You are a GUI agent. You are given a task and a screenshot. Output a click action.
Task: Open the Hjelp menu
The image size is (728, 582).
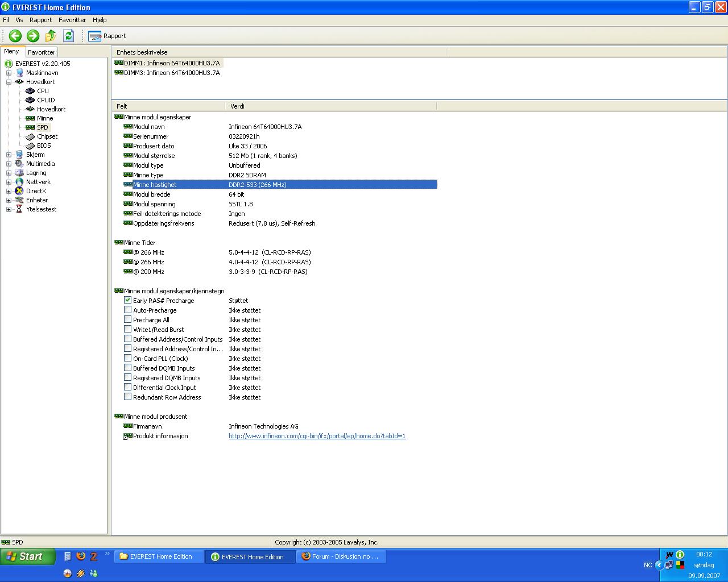point(100,20)
